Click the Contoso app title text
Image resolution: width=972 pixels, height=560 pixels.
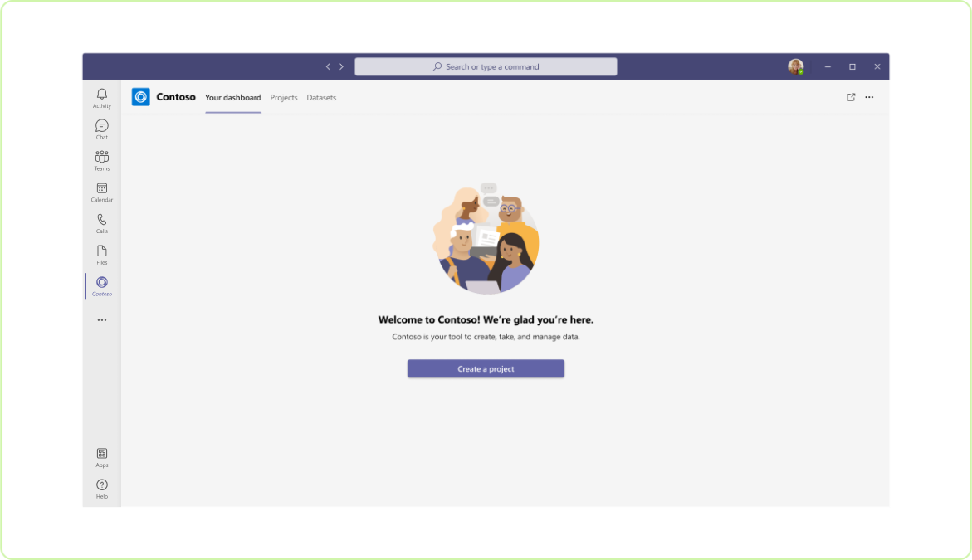(x=176, y=97)
